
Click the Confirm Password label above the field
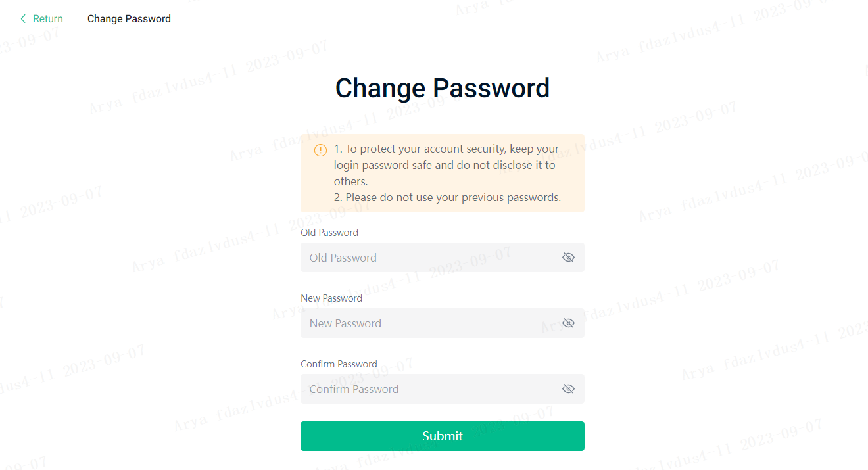[339, 364]
